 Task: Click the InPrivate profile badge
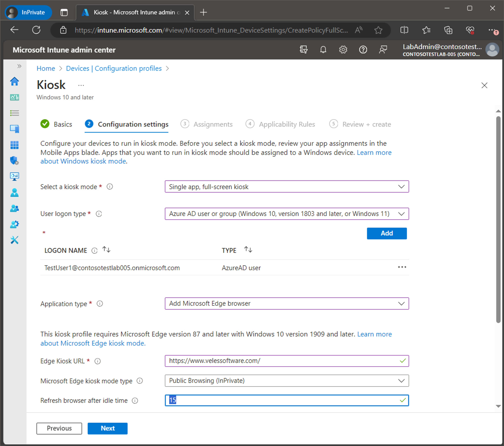(x=28, y=12)
